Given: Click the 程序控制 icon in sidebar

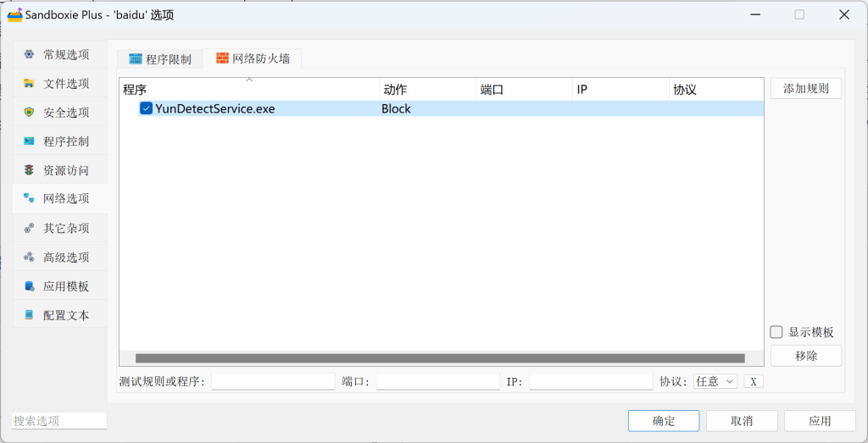Looking at the screenshot, I should coord(29,141).
